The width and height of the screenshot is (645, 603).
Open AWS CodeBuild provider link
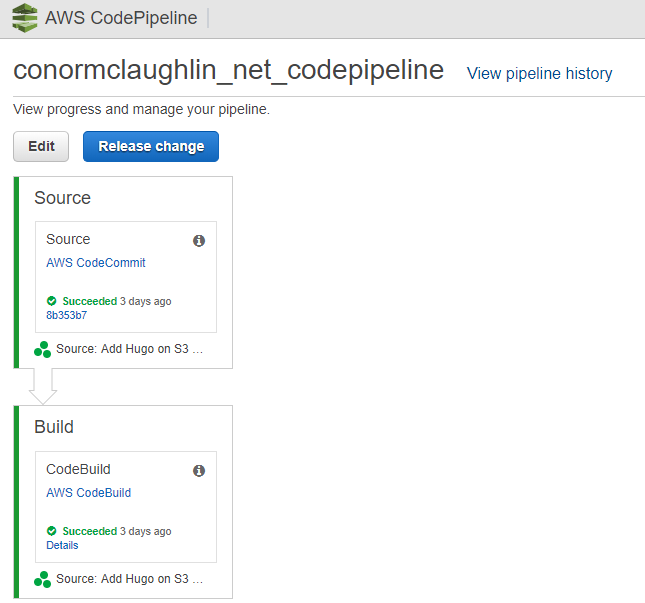(x=88, y=492)
